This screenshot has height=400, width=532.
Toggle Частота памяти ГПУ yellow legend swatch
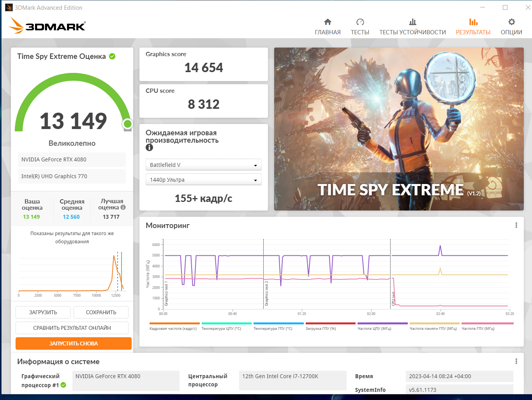[x=435, y=323]
